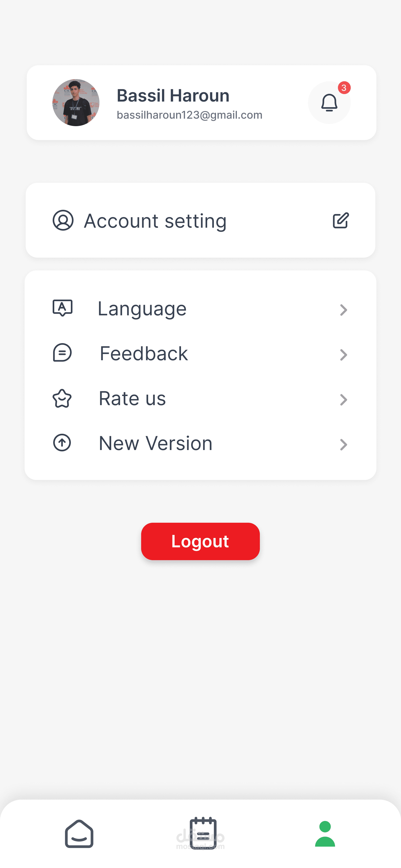Open the Account setting label
This screenshot has width=401, height=868.
(x=155, y=221)
